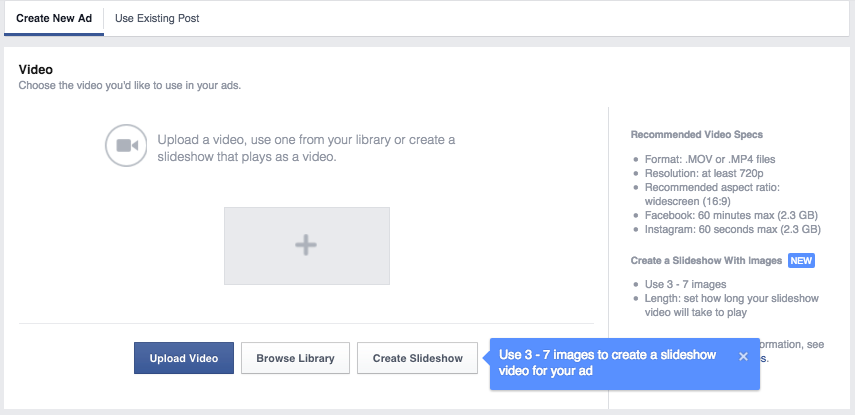Screen dimensions: 855x415
Task: Click the Create Slideshow button
Action: (418, 358)
